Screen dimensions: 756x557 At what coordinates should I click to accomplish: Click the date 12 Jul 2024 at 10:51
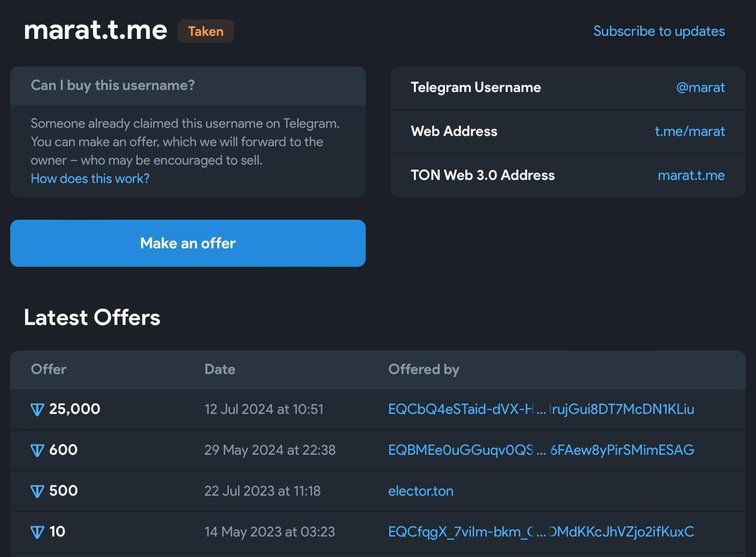(264, 409)
